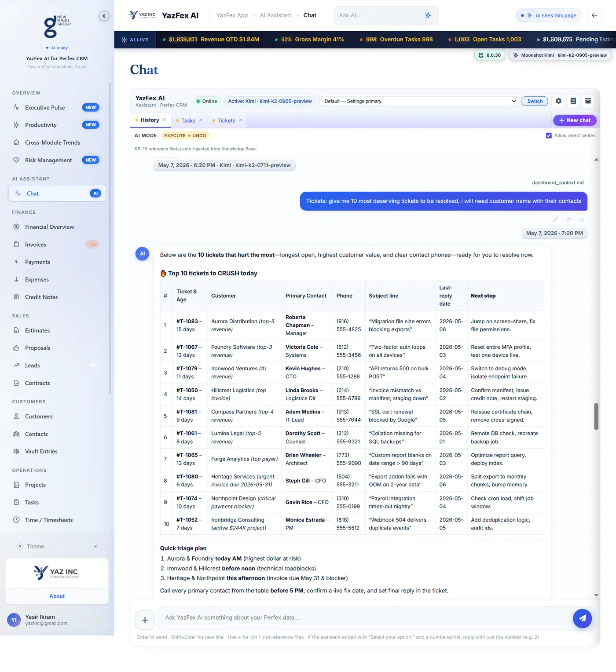Screen dimensions: 616x672
Task: Open the Leads page
Action: [57, 365]
